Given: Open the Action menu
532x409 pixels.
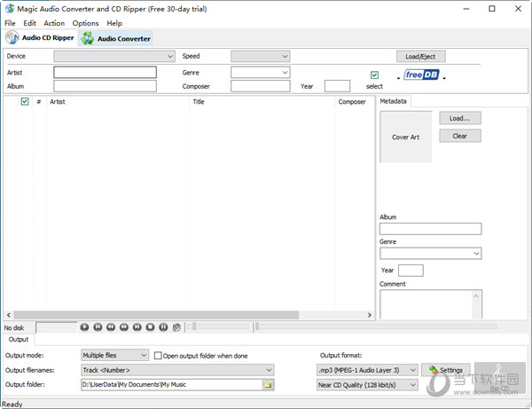Looking at the screenshot, I should pyautogui.click(x=54, y=23).
